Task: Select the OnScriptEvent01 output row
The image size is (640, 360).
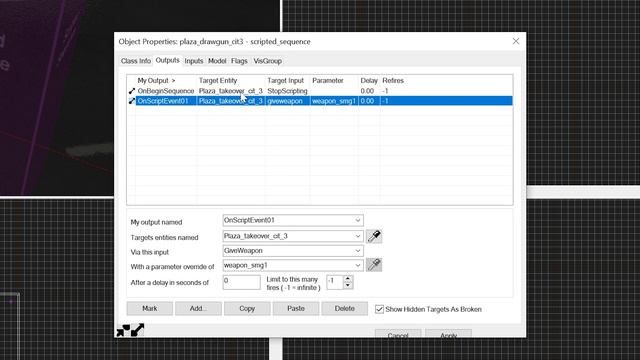Action: coord(320,101)
